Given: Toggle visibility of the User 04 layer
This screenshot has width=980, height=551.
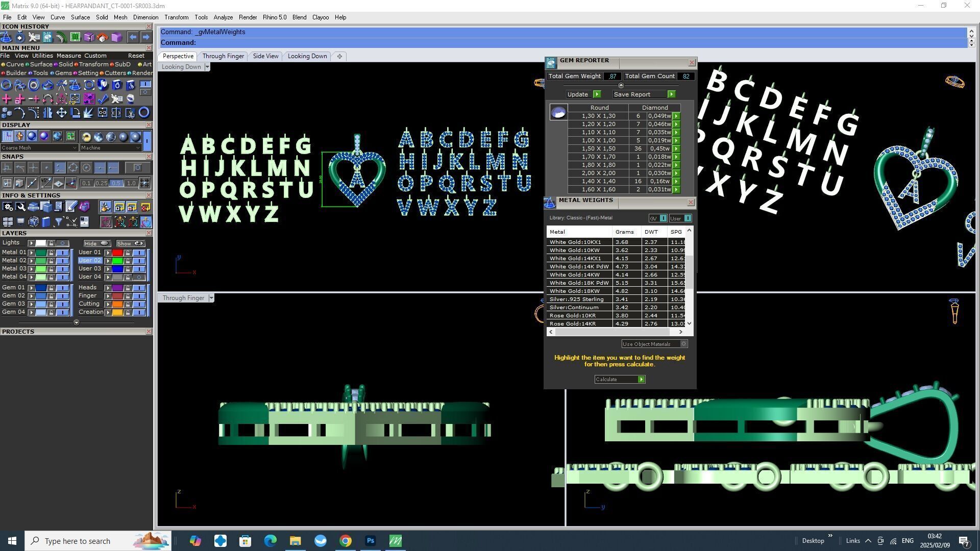Looking at the screenshot, I should [139, 277].
